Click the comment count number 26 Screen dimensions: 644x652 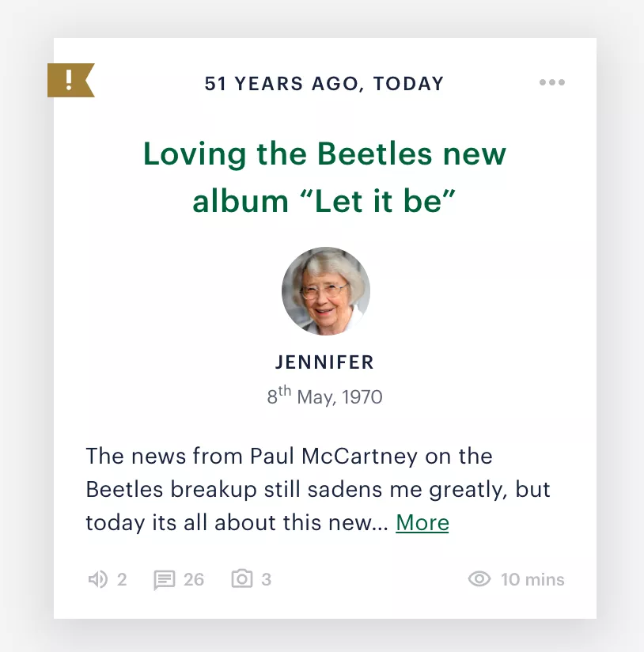point(194,580)
